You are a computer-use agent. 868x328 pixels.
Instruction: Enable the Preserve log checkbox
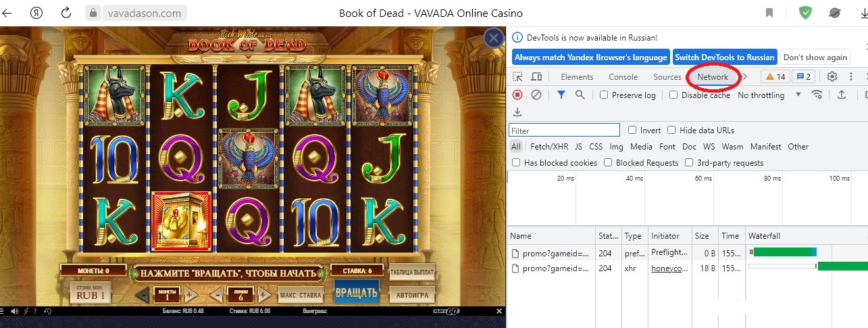[x=604, y=95]
